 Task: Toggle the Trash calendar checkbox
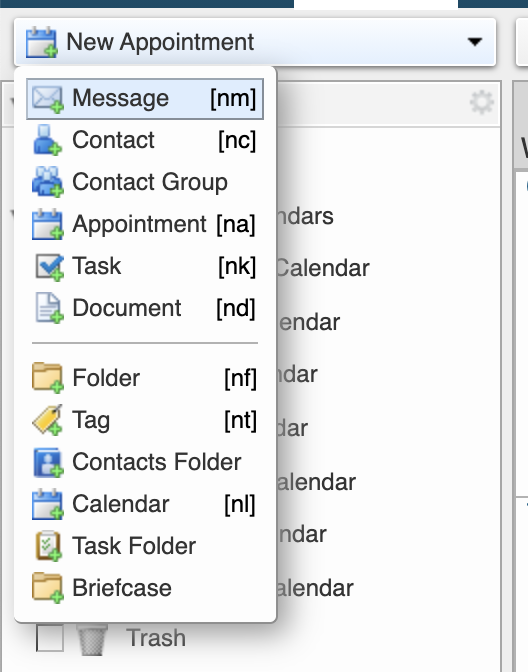(50, 638)
